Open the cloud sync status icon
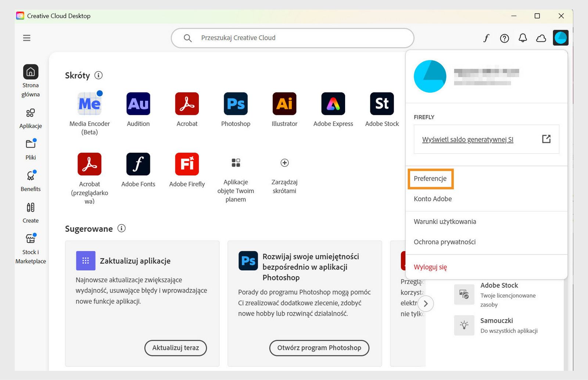Viewport: 588px width, 380px height. tap(541, 38)
